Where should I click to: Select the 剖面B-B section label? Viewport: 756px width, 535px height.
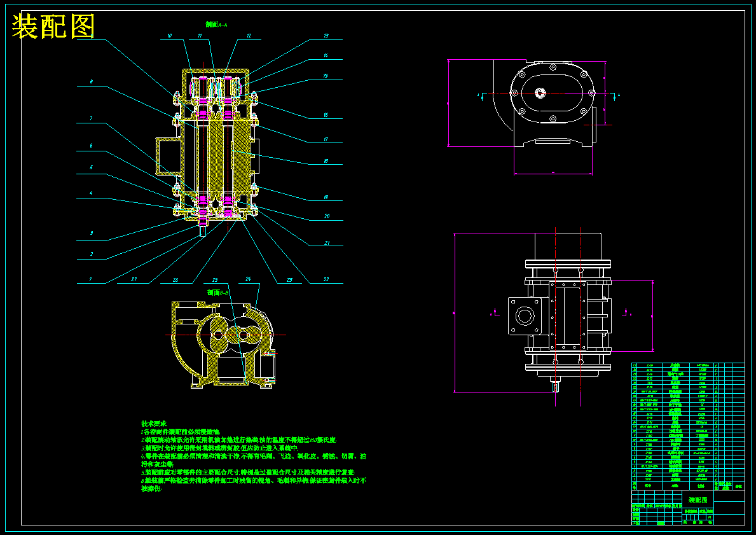(x=217, y=293)
